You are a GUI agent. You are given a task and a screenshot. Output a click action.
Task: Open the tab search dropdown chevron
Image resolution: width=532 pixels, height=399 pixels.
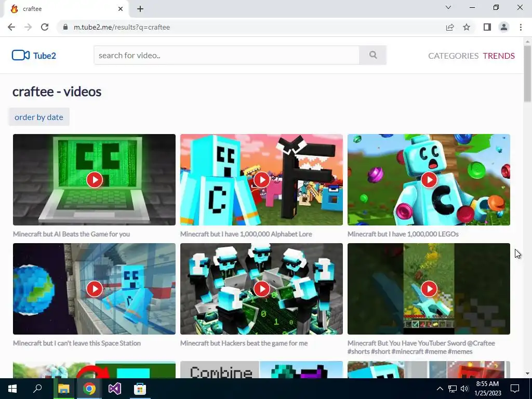click(x=448, y=7)
